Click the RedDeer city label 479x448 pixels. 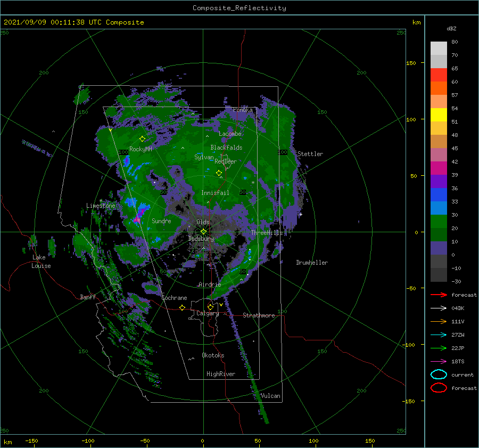coord(226,161)
